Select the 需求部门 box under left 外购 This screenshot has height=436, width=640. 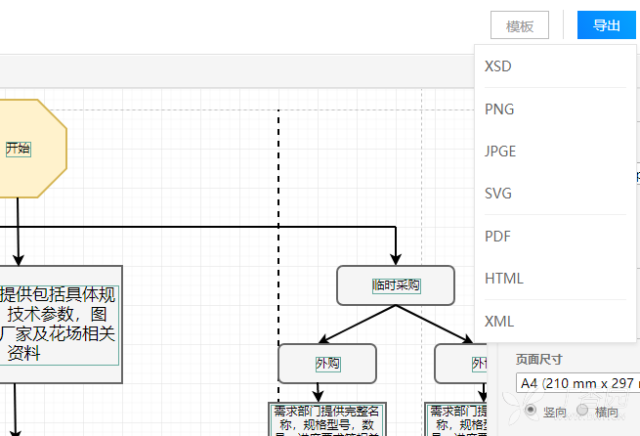327,419
